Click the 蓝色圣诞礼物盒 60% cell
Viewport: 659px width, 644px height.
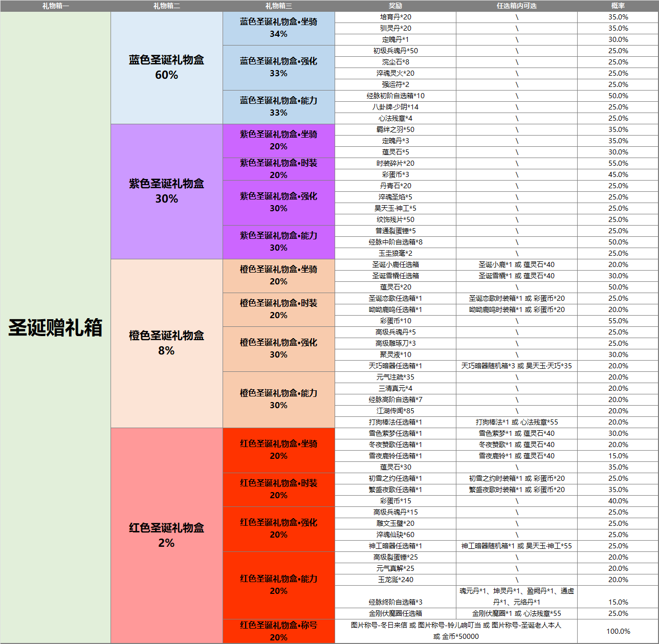(167, 68)
